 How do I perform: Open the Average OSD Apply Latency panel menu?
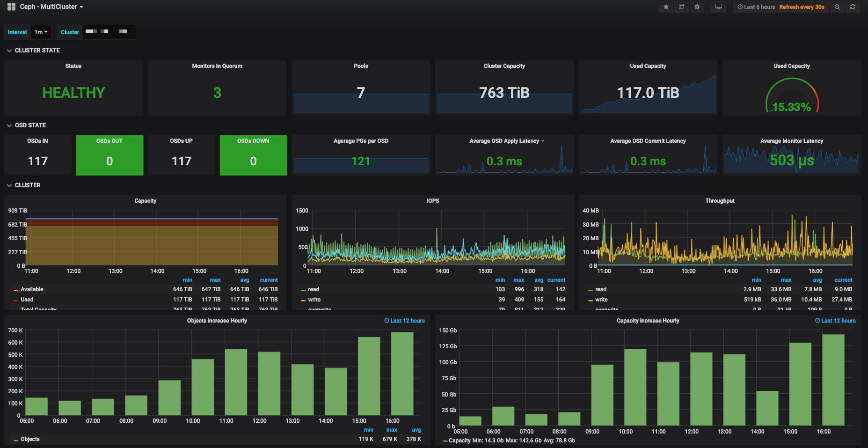point(507,141)
